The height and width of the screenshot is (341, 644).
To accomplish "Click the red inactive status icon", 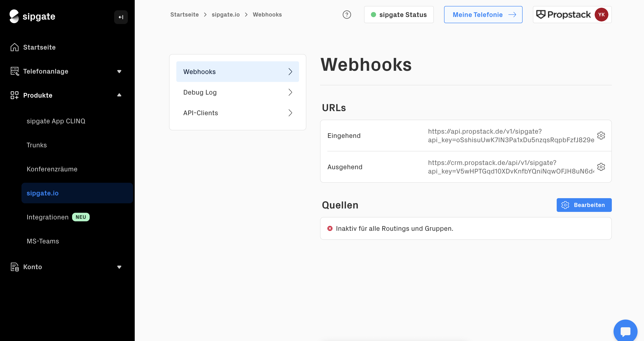I will [330, 228].
